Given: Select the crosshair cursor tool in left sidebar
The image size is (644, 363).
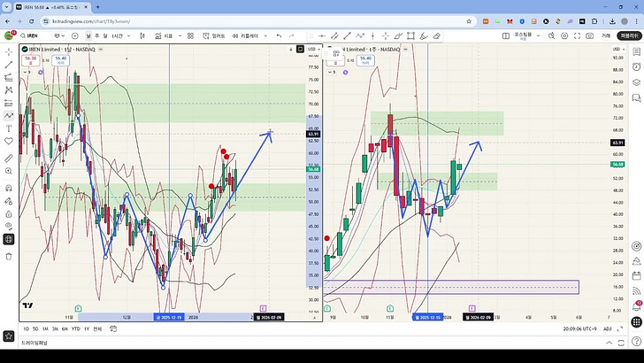Looking at the screenshot, I should [9, 52].
